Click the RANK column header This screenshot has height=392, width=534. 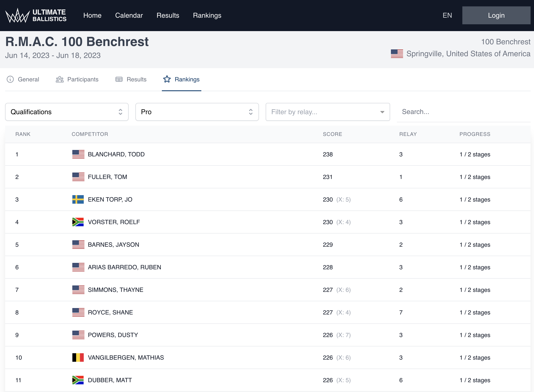[x=23, y=134]
